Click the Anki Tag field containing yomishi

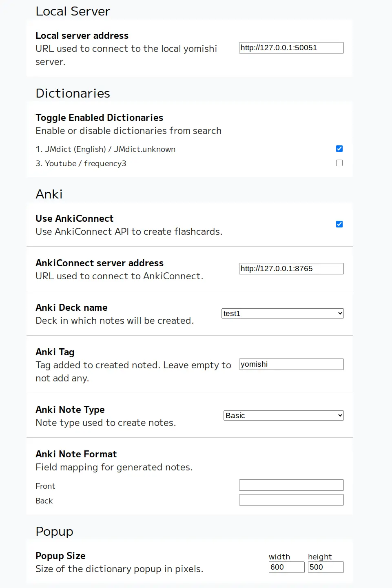click(291, 364)
